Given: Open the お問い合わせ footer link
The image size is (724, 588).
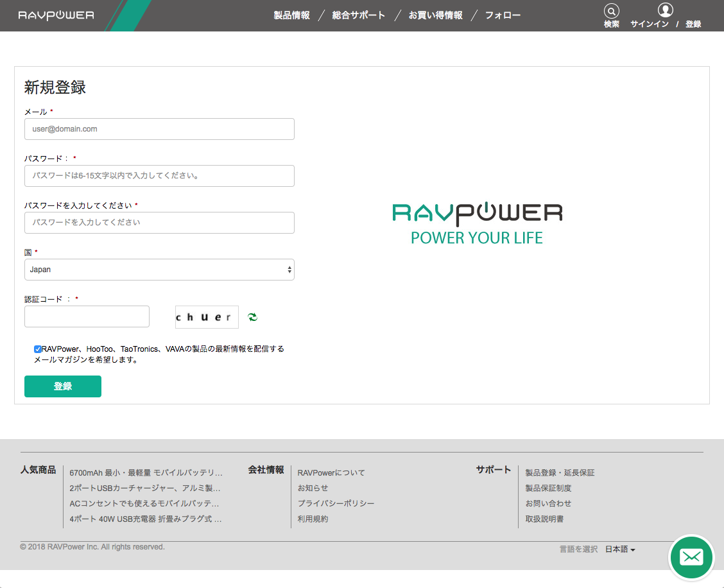Looking at the screenshot, I should point(548,503).
